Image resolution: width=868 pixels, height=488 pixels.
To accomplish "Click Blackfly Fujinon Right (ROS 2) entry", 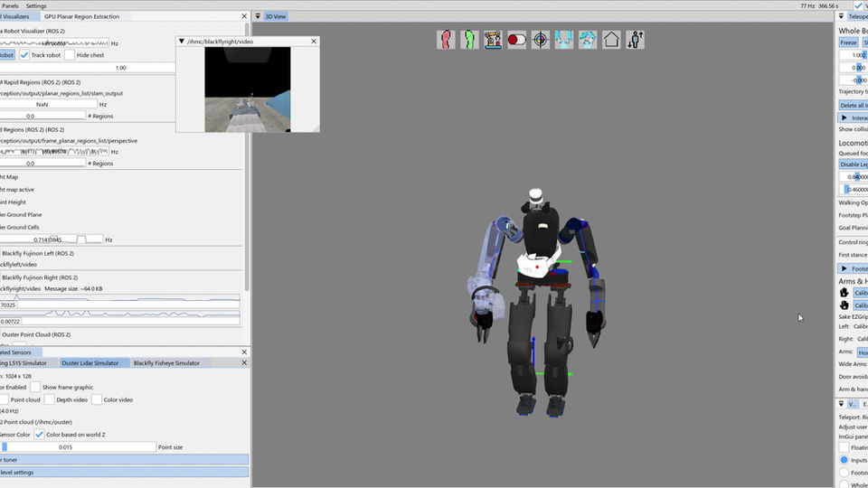I will coord(40,277).
